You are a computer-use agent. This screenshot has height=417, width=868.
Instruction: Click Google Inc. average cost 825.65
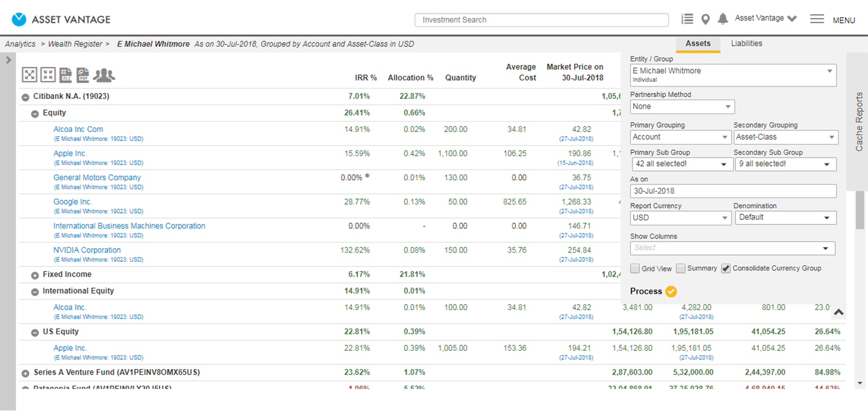click(515, 202)
